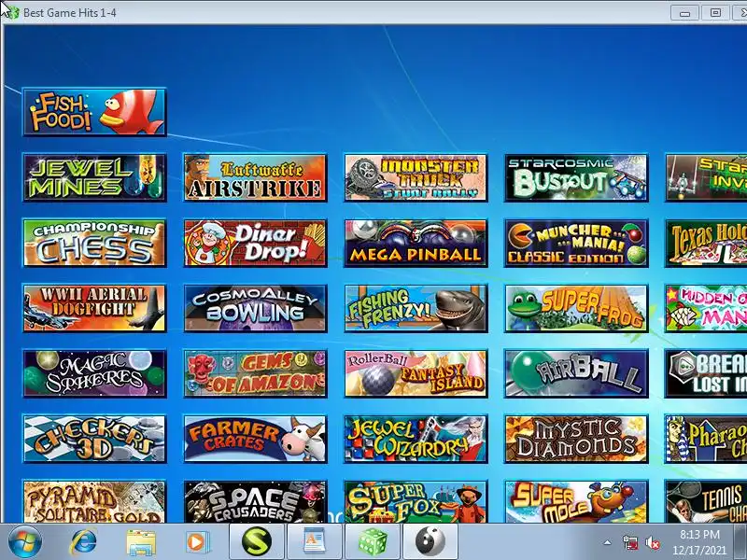The height and width of the screenshot is (560, 747).
Task: Launch Checkers 3D
Action: (94, 439)
